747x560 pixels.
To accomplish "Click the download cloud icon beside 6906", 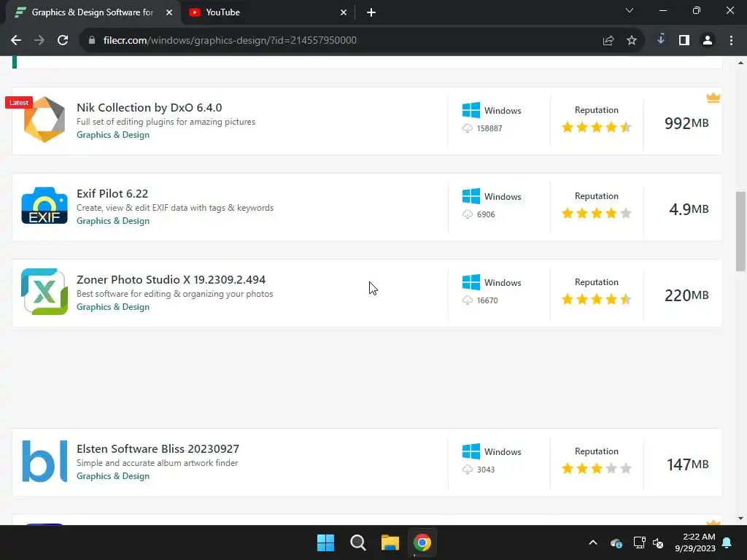I will (468, 214).
